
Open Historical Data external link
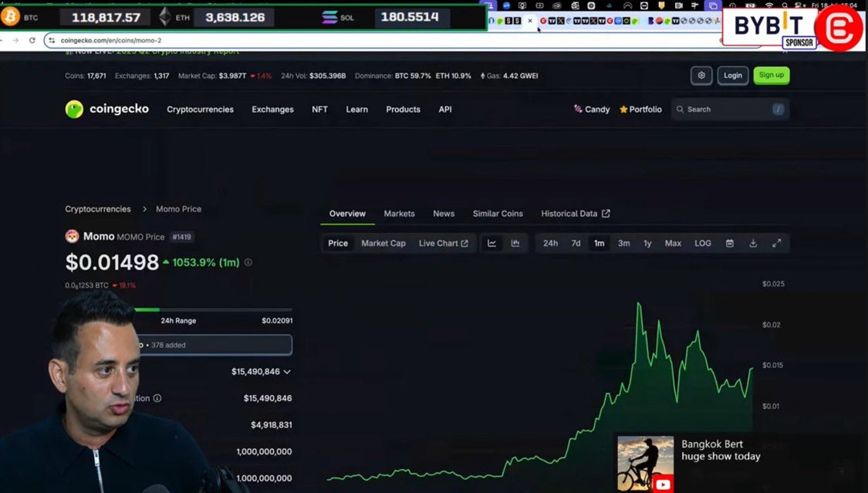point(575,214)
